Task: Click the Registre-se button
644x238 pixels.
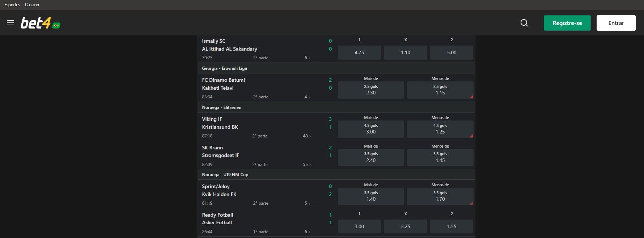Action: (x=567, y=23)
